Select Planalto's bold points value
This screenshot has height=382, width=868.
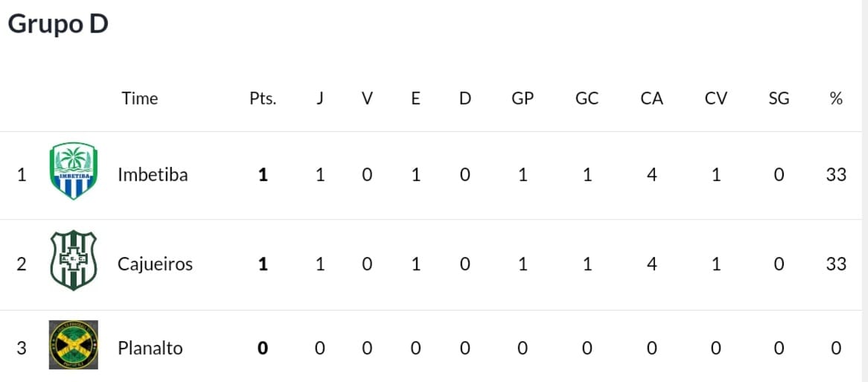263,348
